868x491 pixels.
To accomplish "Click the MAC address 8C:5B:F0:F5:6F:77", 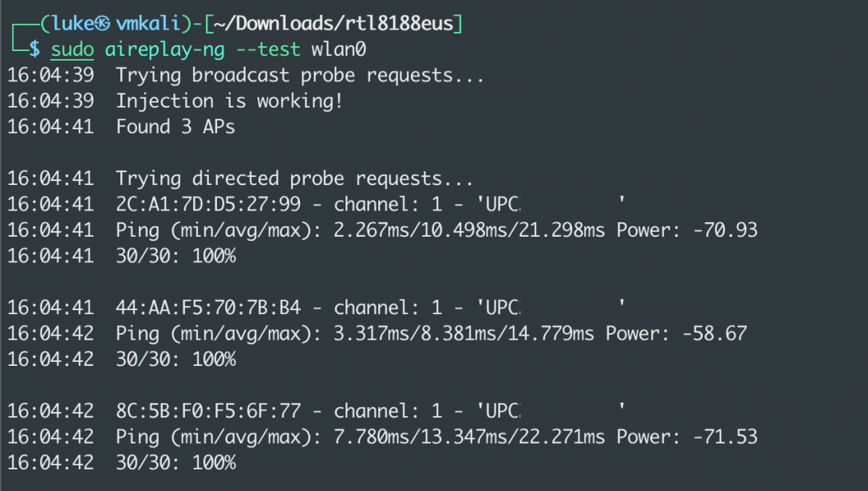I will (x=208, y=410).
